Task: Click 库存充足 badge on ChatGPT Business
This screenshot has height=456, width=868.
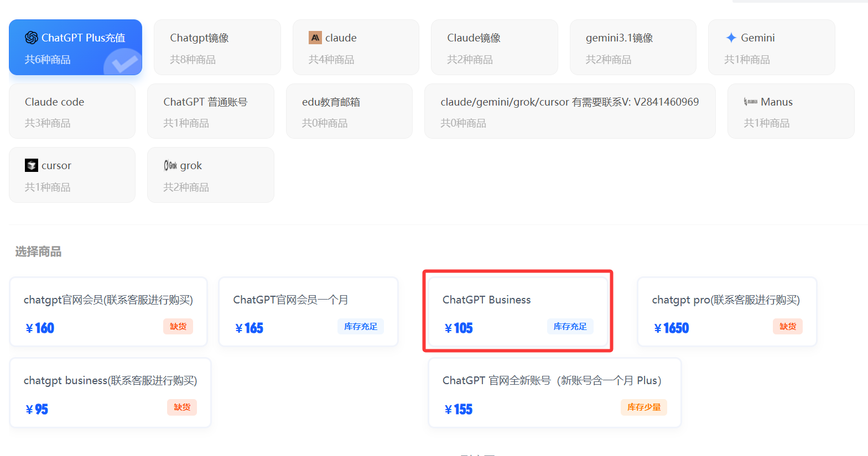Action: [570, 327]
